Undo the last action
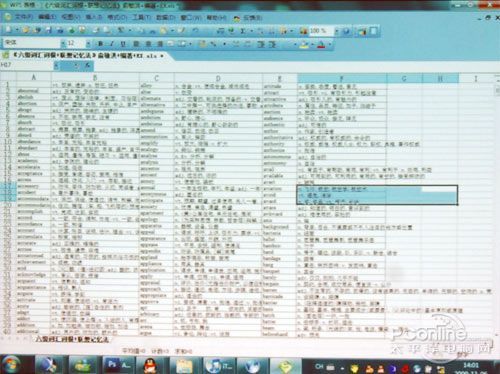500x374 pixels. point(195,31)
